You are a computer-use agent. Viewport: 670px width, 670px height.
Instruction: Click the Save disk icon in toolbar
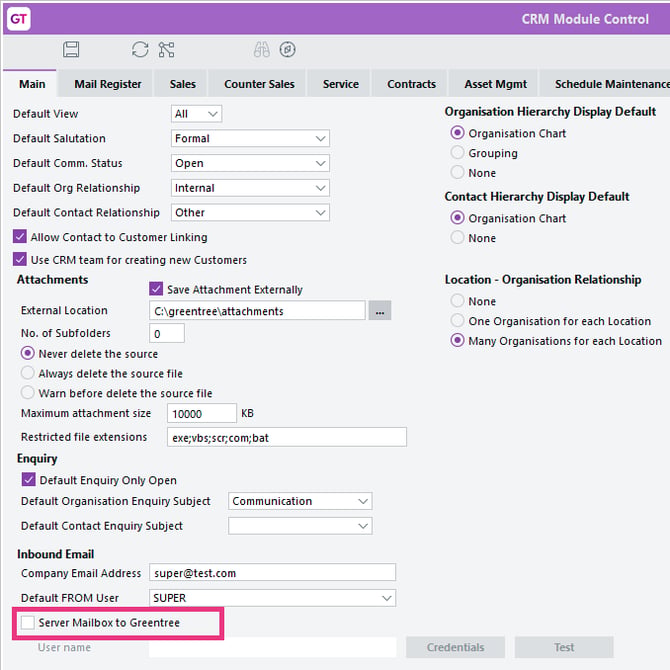pos(71,50)
